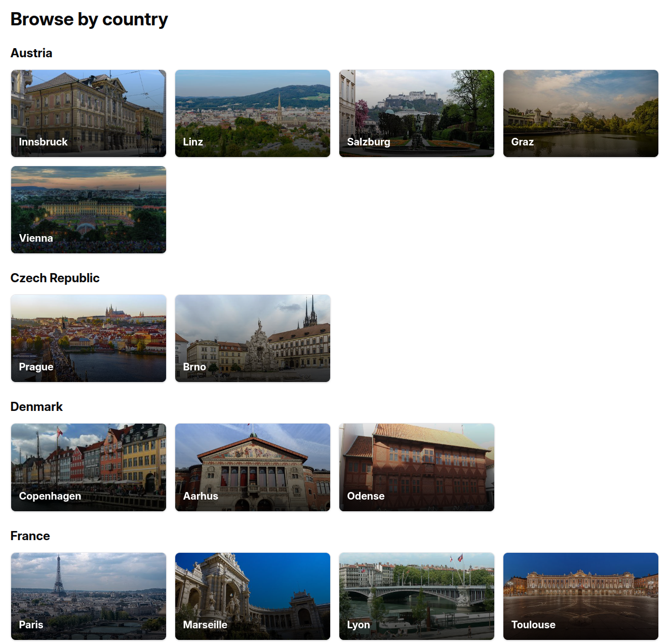Open the Lyon city card

(417, 596)
